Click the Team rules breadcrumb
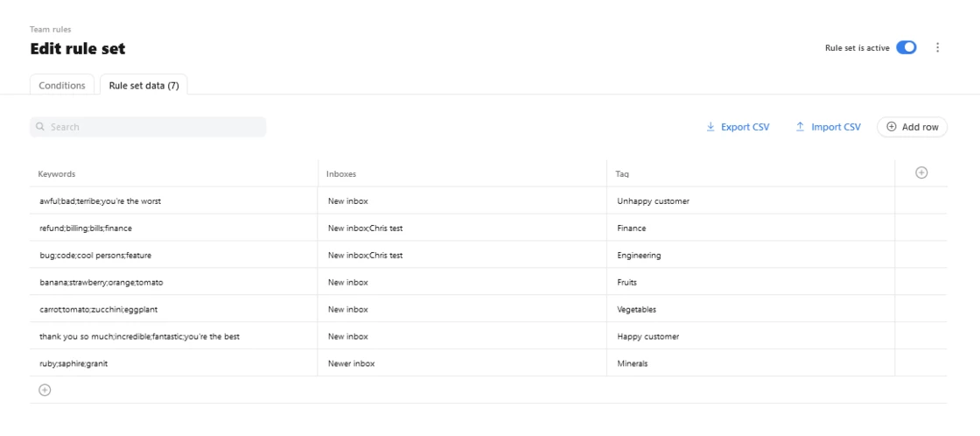980x436 pixels. click(x=51, y=30)
